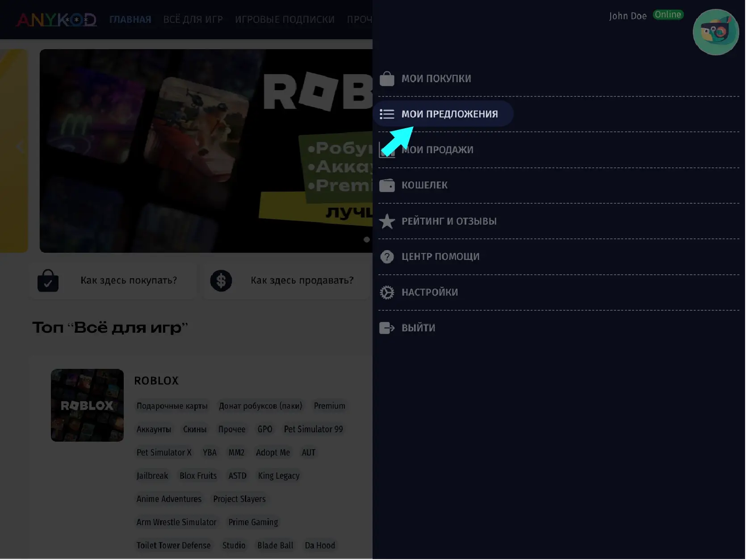Open Как здесь продавать? guide
The width and height of the screenshot is (746, 560).
coord(286,281)
